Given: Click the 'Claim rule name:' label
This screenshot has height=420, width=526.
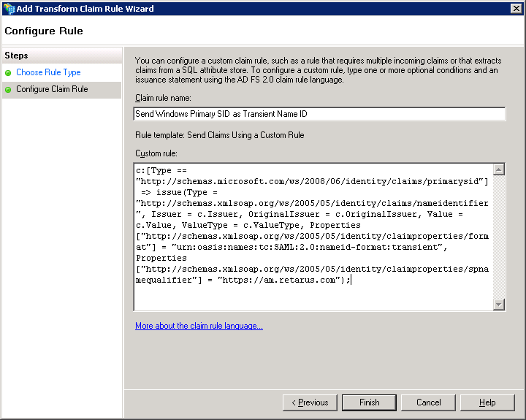Looking at the screenshot, I should tap(163, 98).
